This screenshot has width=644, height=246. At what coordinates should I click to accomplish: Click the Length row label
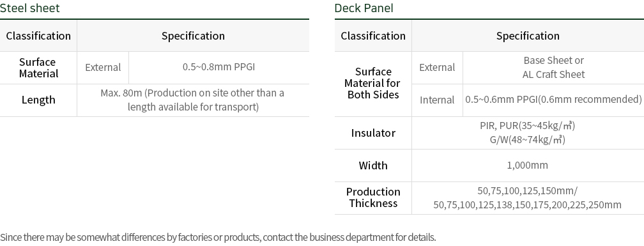38,100
